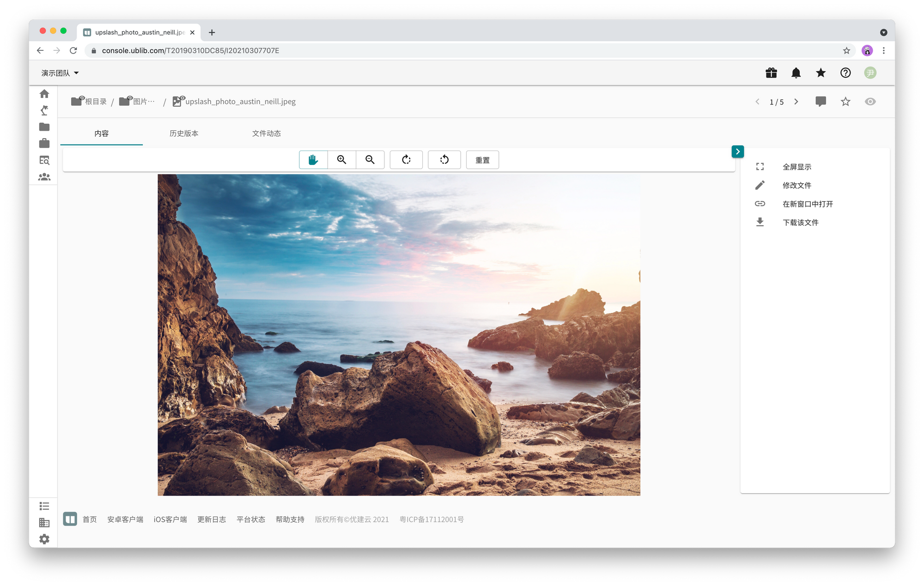Screen dimensions: 924x586
Task: Open the gift icon in header
Action: point(771,73)
